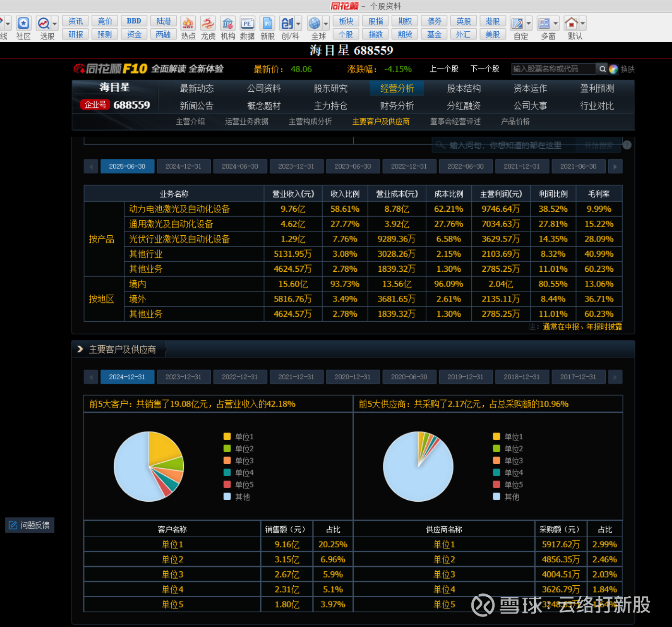Viewport: 672px width, 627px height.
Task: Click the 境外 region row label
Action: [137, 299]
